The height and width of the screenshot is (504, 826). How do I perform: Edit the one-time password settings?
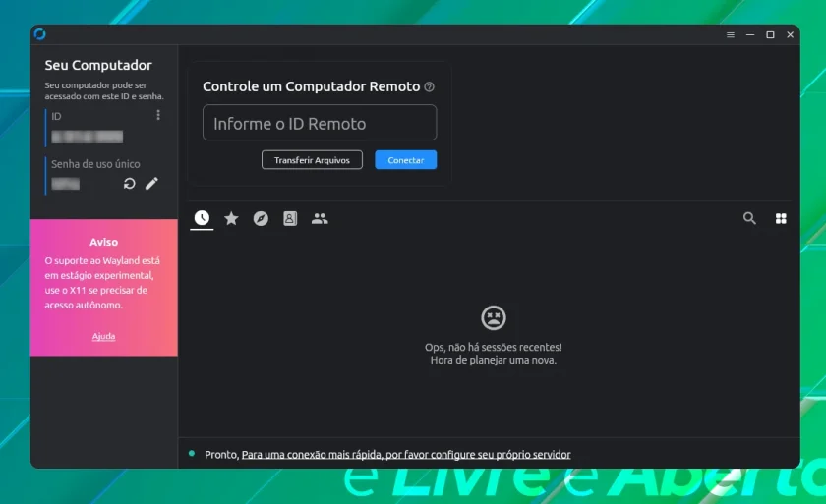pos(151,183)
